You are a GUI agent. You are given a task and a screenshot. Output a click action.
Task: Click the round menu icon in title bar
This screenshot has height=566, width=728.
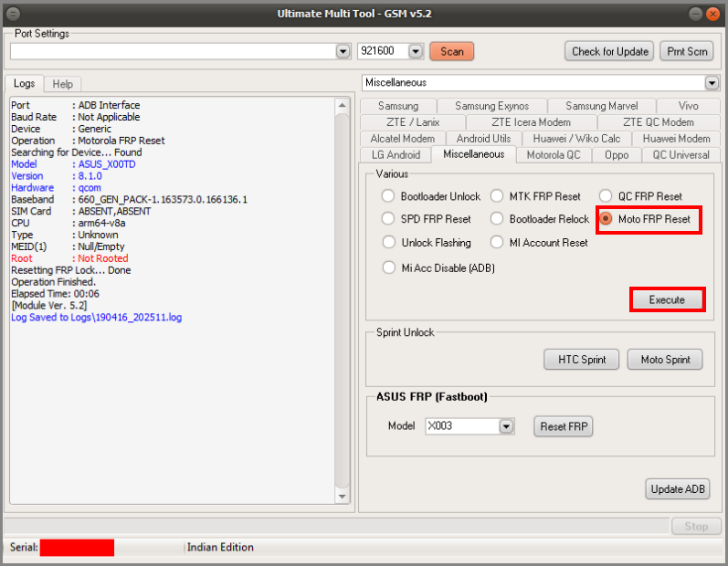coord(13,14)
